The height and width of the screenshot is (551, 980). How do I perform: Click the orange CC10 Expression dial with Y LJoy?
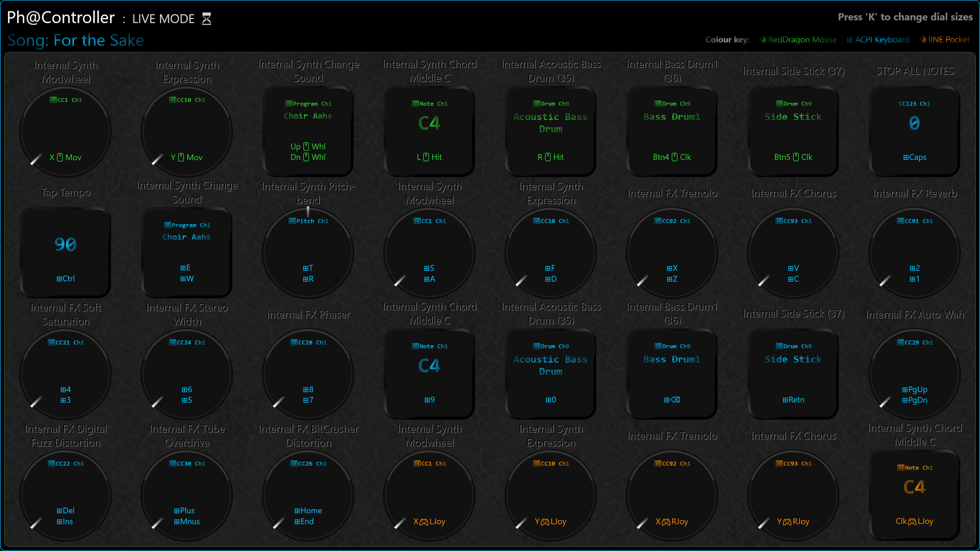click(551, 496)
